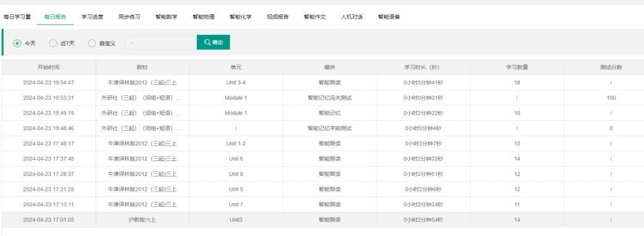Open the 智能物理 tab
Viewport: 644px width, 236px height.
[203, 17]
